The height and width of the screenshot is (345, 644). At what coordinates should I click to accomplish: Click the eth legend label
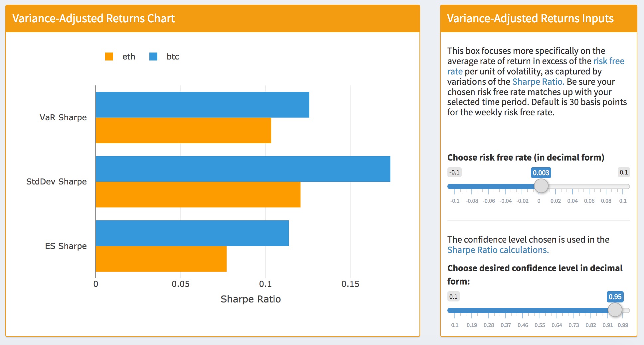tap(129, 57)
